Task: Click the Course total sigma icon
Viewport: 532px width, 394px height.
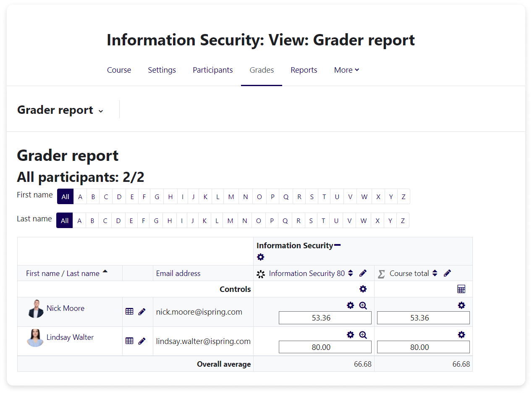Action: [x=381, y=274]
